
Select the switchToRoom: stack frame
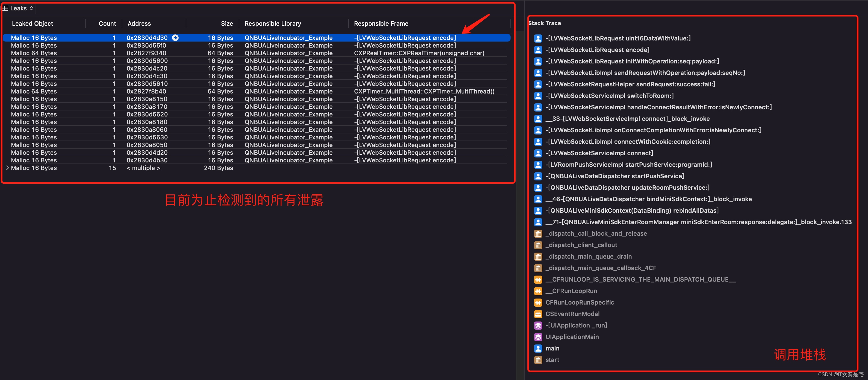[609, 96]
